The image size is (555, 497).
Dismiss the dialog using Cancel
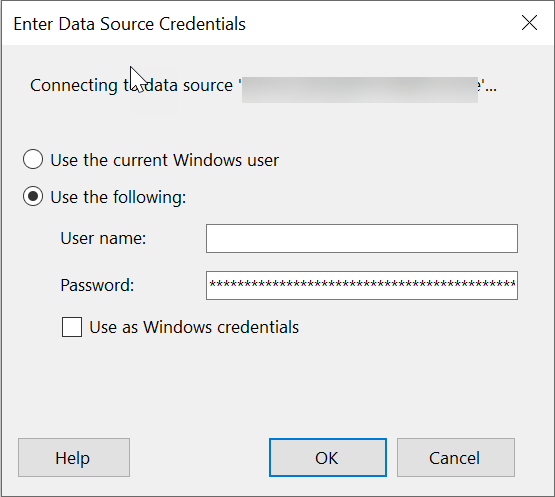point(456,458)
